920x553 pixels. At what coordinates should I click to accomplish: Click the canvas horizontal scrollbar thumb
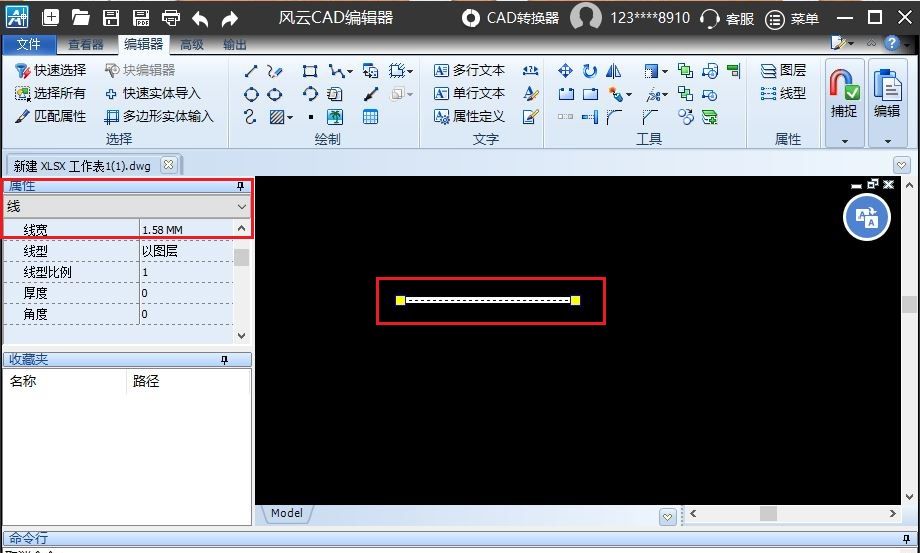pyautogui.click(x=769, y=514)
